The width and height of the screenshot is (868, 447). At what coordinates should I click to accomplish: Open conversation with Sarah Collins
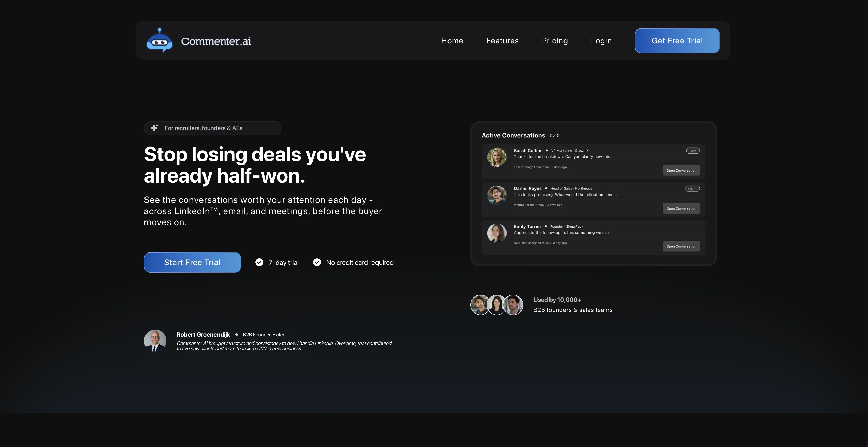pos(681,170)
